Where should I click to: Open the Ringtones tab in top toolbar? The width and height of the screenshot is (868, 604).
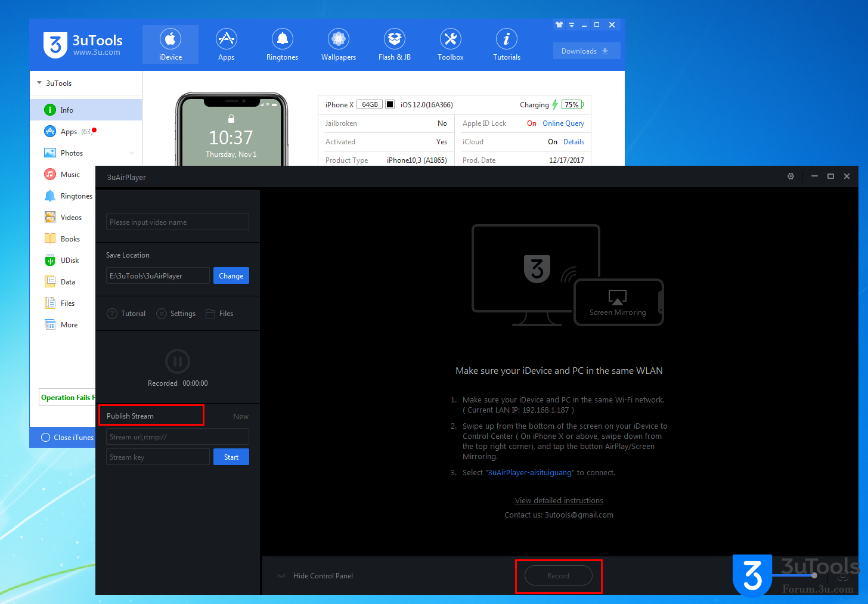tap(283, 45)
